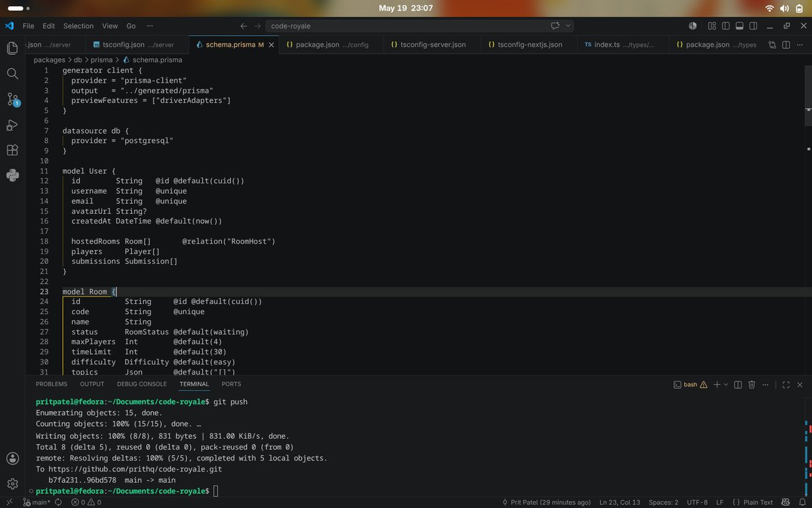812x508 pixels.
Task: Open the new terminal launch profile dropdown
Action: tap(725, 384)
